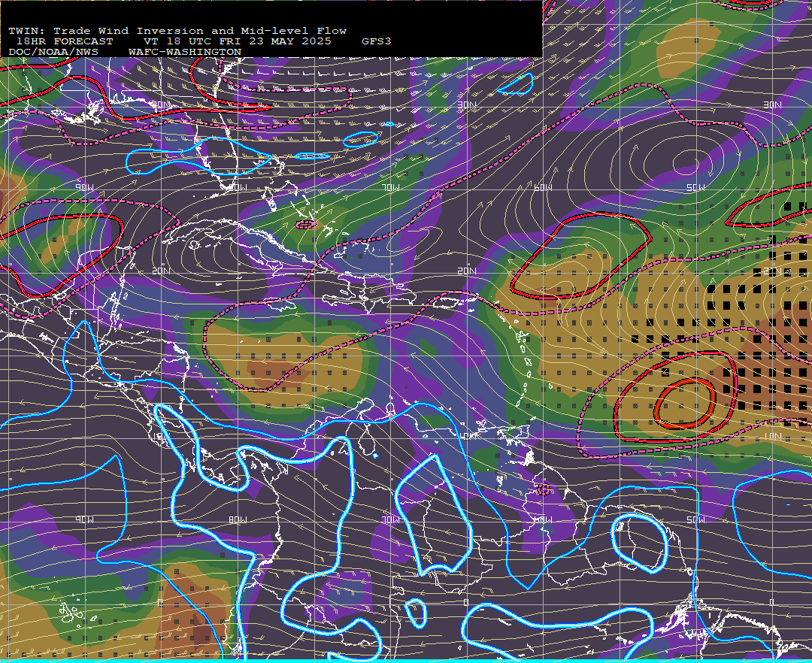Image resolution: width=812 pixels, height=663 pixels.
Task: Click the upper "90W" longitude label
Action: (x=84, y=187)
